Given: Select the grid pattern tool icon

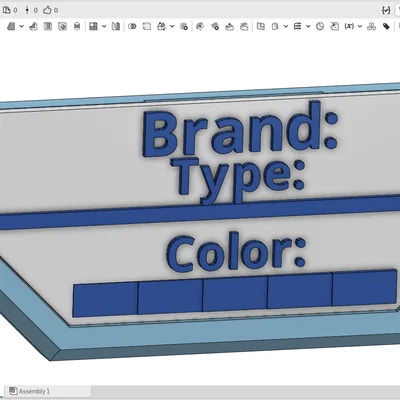Looking at the screenshot, I should [x=94, y=26].
